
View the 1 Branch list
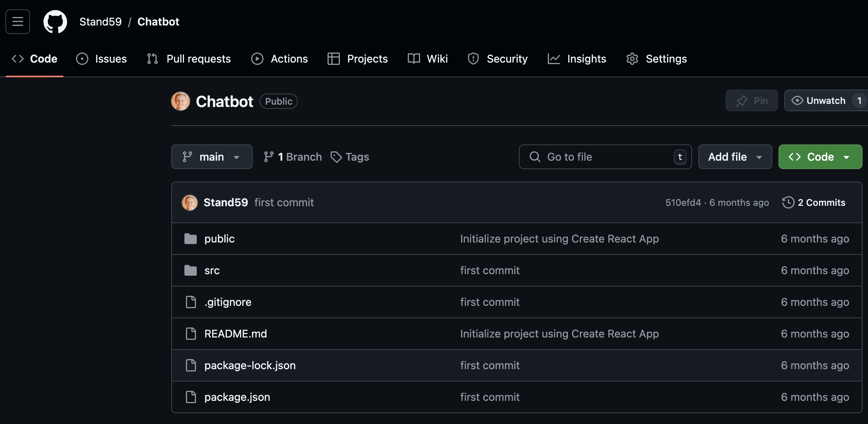pos(292,157)
